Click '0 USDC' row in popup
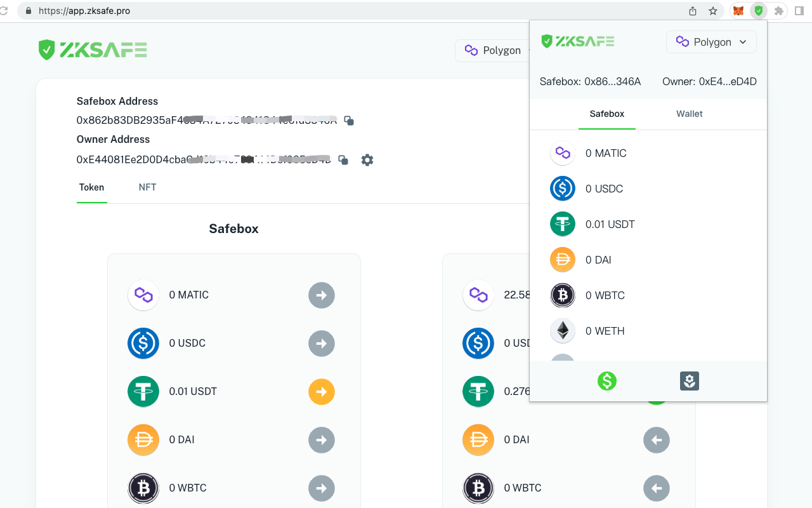This screenshot has width=812, height=508. coord(648,189)
